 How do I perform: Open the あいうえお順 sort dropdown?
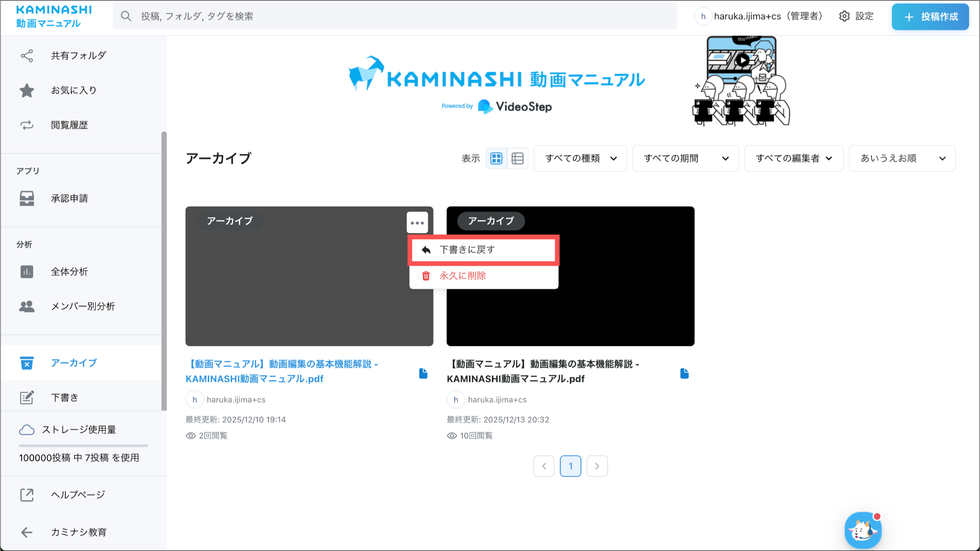pos(902,158)
